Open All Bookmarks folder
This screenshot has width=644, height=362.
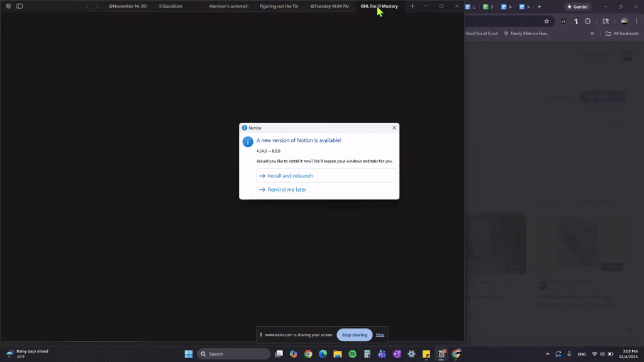click(622, 34)
